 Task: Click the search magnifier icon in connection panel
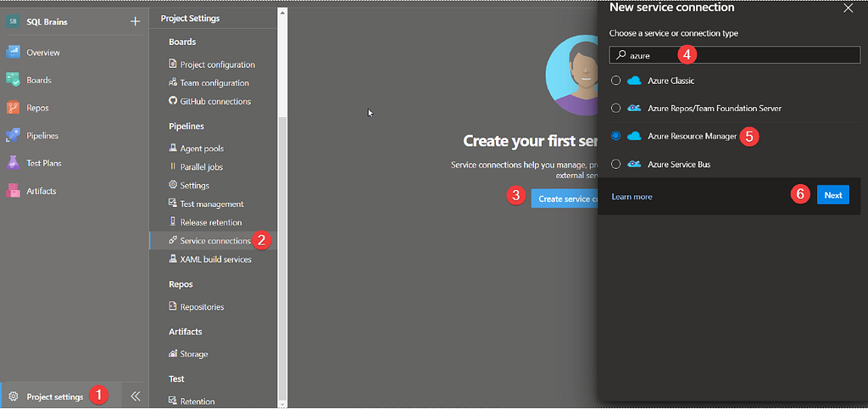[x=621, y=55]
